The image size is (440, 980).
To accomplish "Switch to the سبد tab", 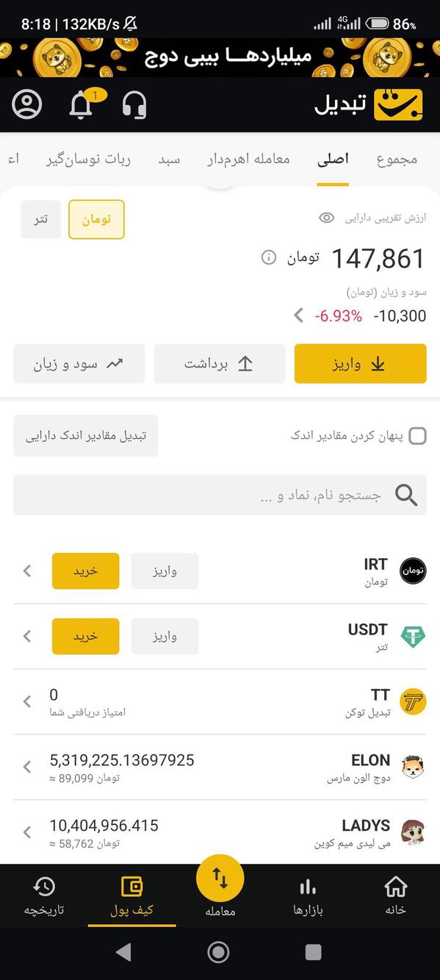I will pyautogui.click(x=168, y=159).
